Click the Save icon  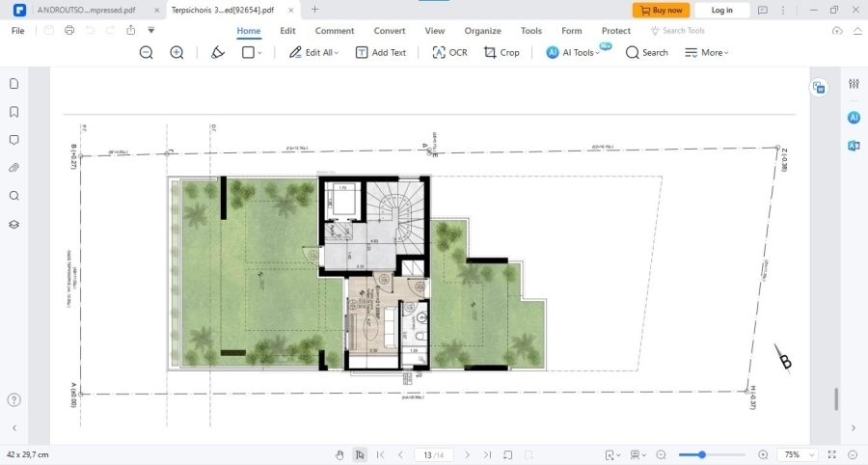49,31
